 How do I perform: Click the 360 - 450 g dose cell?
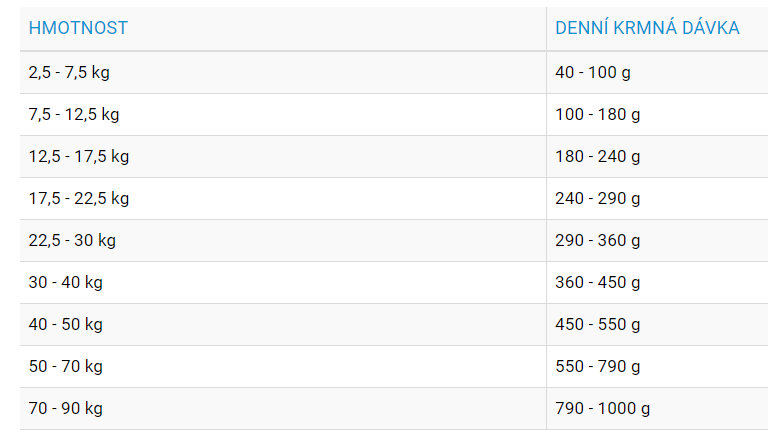click(657, 283)
